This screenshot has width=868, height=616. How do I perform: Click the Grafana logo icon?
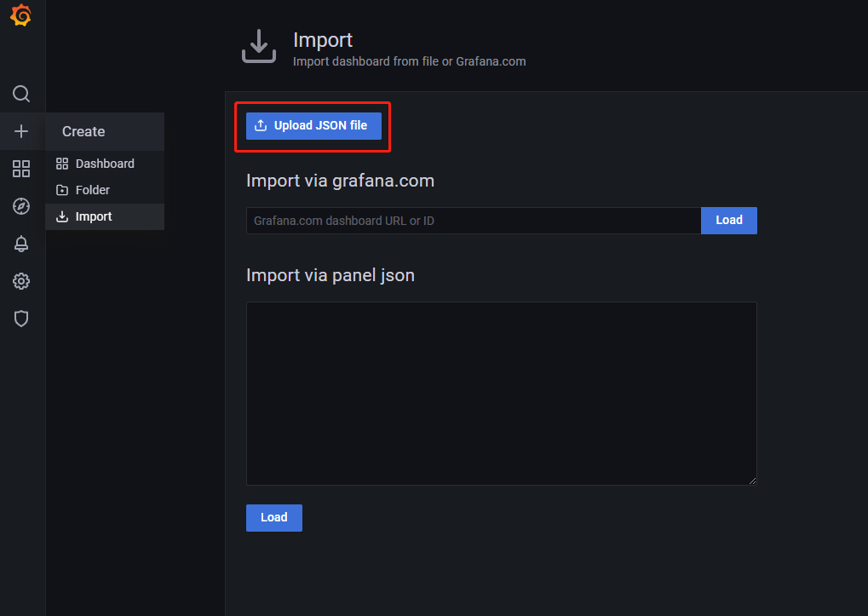pyautogui.click(x=21, y=16)
